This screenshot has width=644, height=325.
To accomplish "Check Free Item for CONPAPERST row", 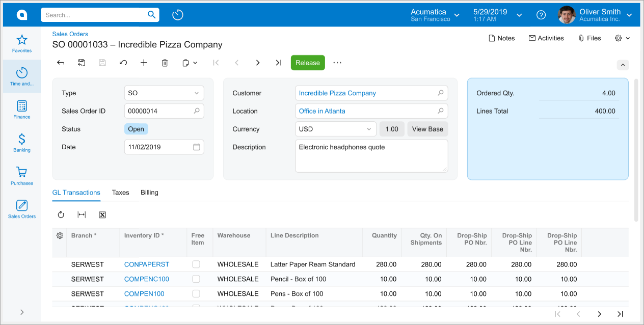I will click(196, 264).
